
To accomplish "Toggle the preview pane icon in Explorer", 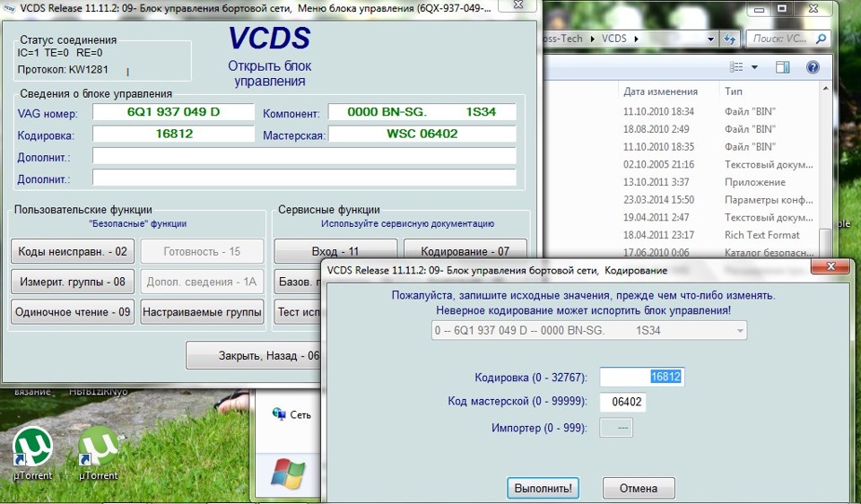I will pyautogui.click(x=782, y=67).
